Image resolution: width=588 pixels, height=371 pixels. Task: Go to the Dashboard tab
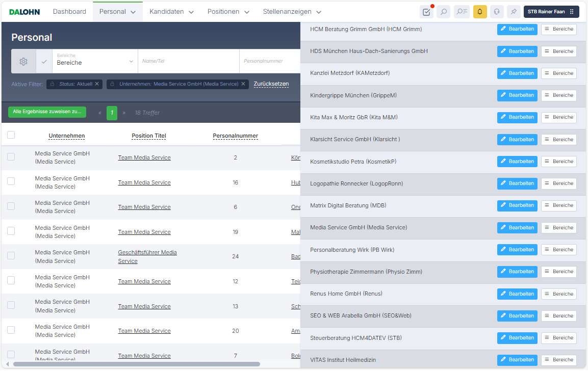(69, 12)
